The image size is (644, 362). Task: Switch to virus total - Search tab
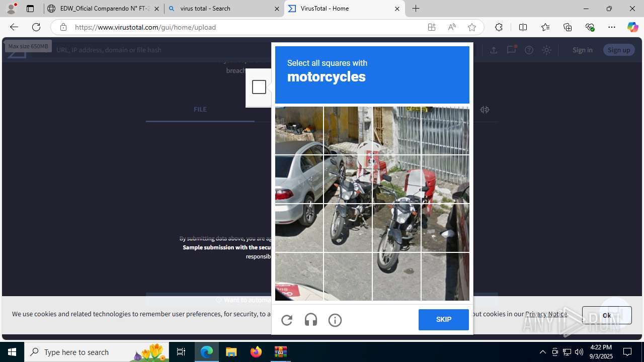[224, 9]
